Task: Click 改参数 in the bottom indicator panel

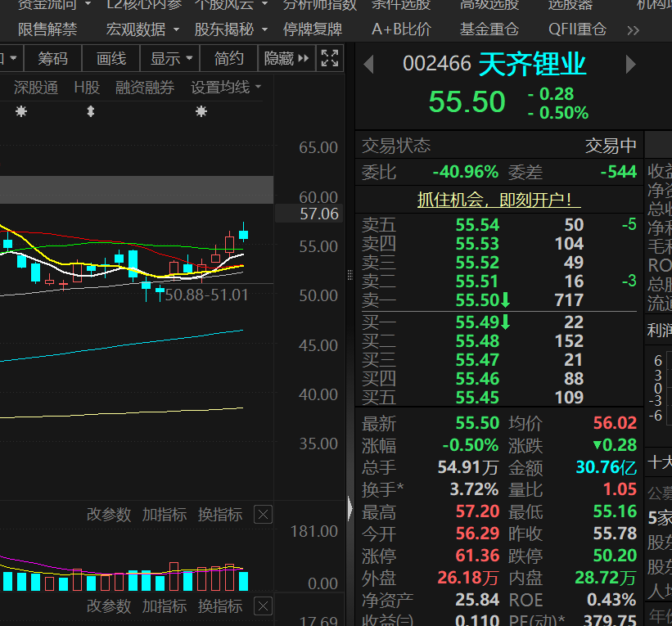Action: 109,606
